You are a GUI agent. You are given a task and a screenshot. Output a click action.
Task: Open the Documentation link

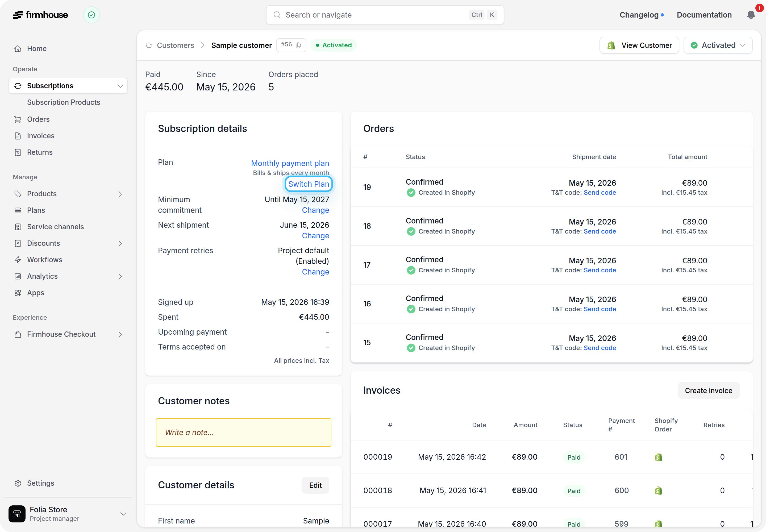click(x=704, y=15)
